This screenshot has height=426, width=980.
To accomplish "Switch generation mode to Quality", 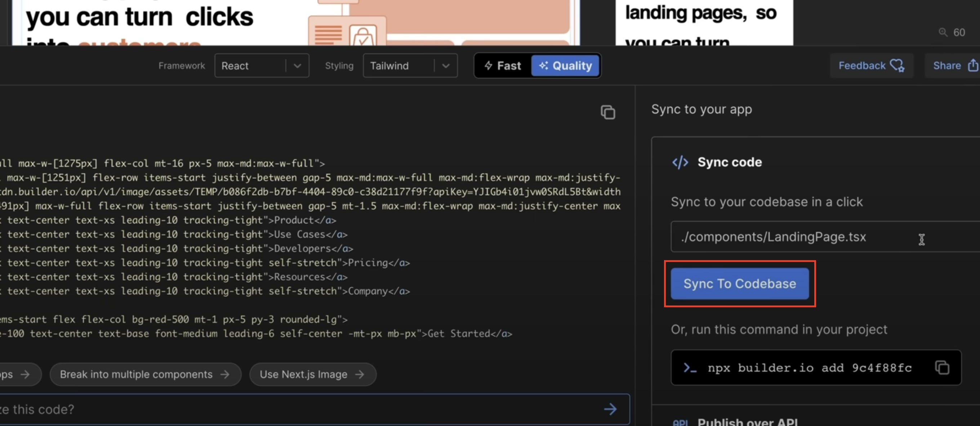I will pos(565,66).
